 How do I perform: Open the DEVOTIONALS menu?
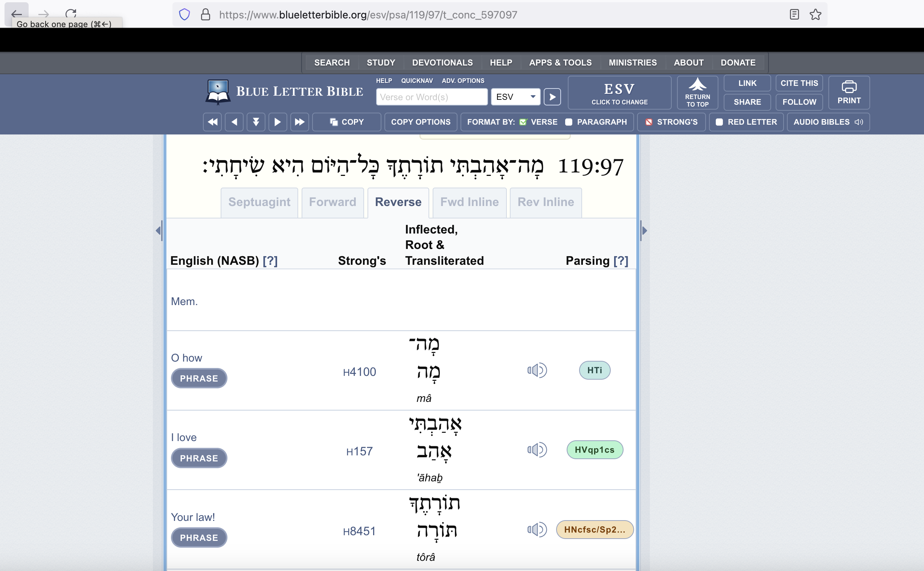442,63
